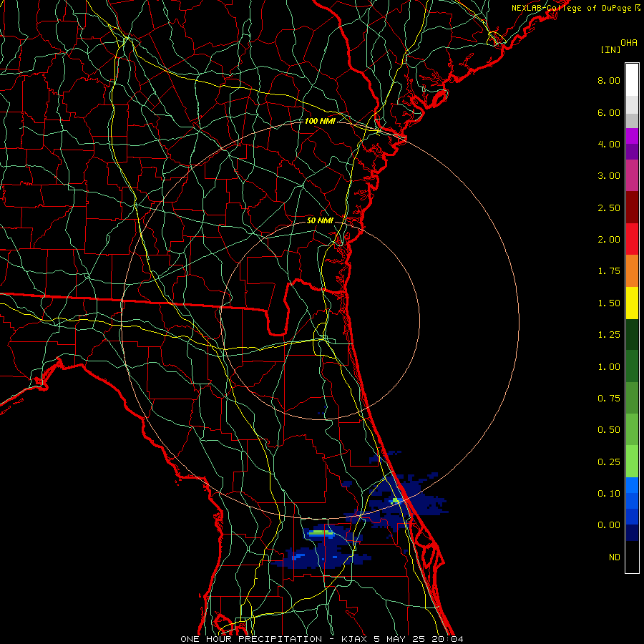The height and width of the screenshot is (644, 644).
Task: Click the "20:04" timestamp in the footer
Action: (447, 639)
